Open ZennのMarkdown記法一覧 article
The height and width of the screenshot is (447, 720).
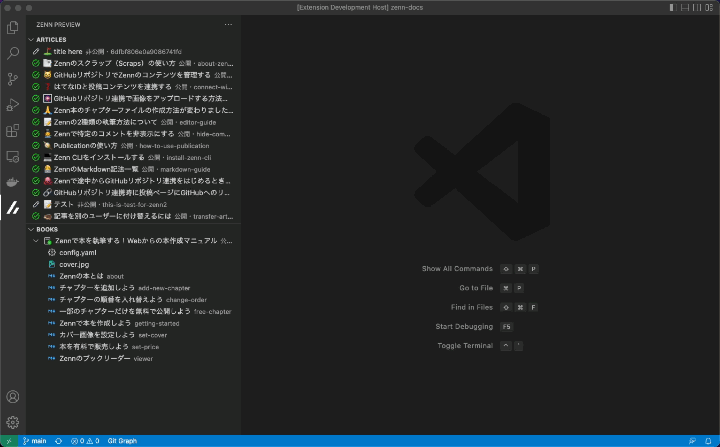click(x=134, y=169)
